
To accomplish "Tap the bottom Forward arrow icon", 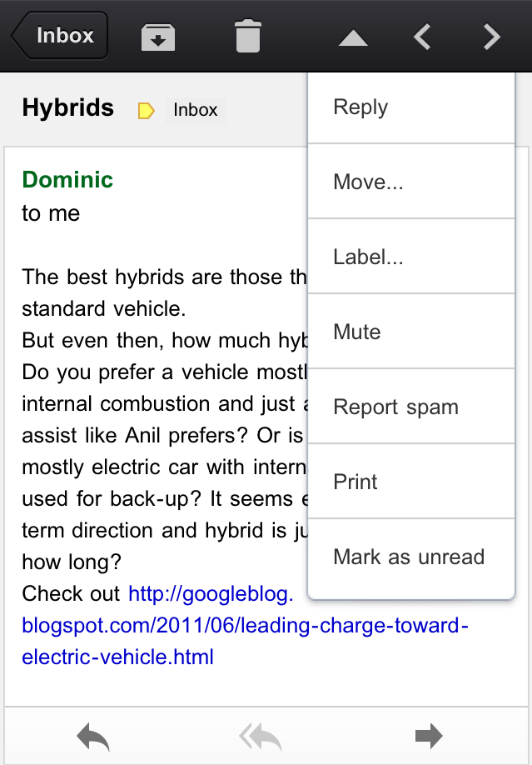I will coord(428,736).
